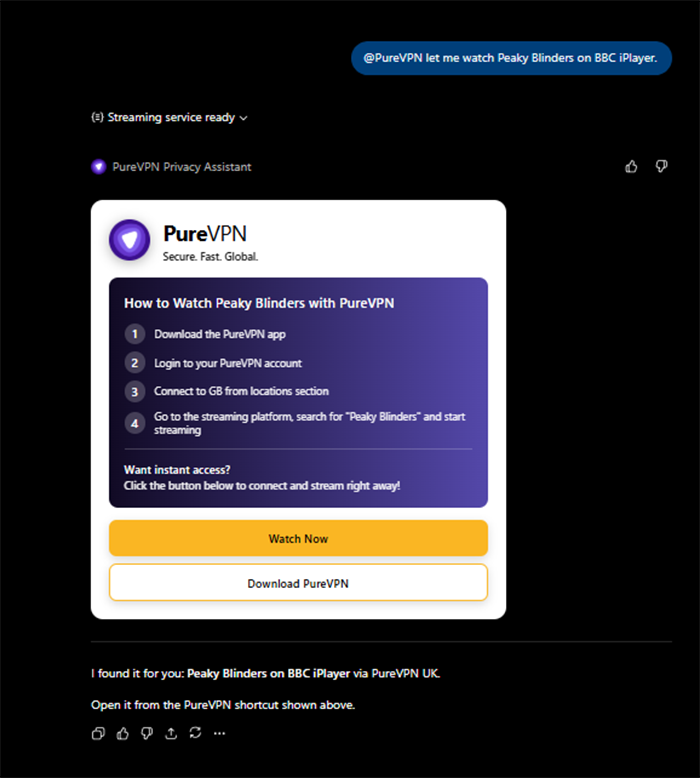Open more options via the three dots
The image size is (700, 778).
click(x=219, y=733)
